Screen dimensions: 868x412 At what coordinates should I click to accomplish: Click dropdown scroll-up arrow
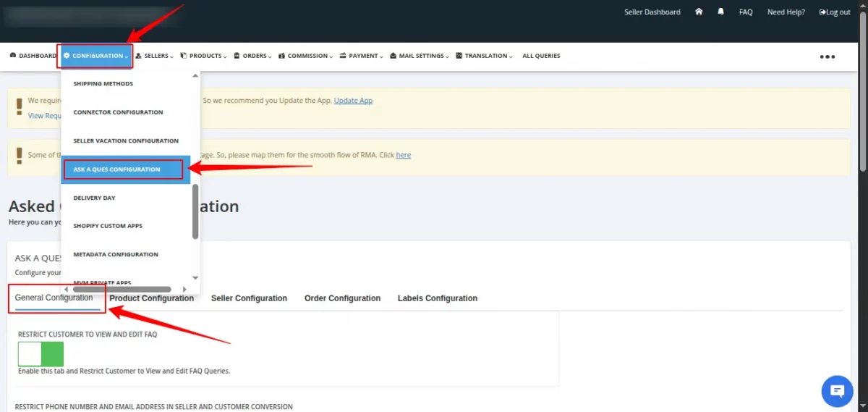click(195, 75)
